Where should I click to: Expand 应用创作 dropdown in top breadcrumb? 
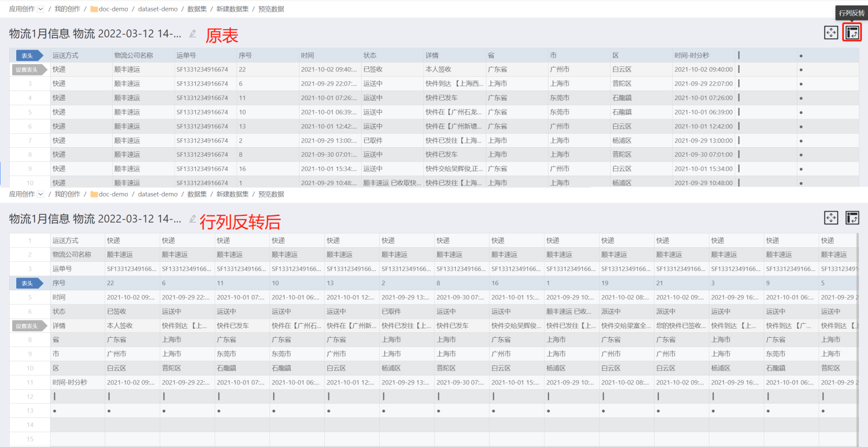[x=40, y=9]
